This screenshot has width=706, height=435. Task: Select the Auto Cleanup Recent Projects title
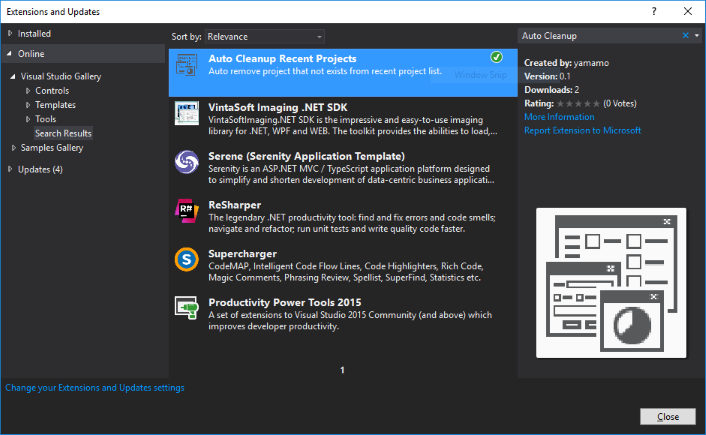coord(282,59)
